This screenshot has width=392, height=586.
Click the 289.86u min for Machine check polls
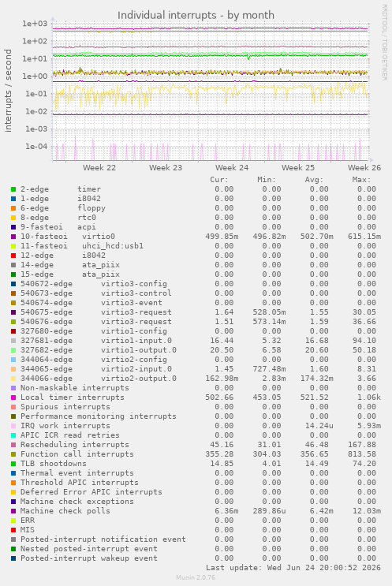tap(270, 511)
